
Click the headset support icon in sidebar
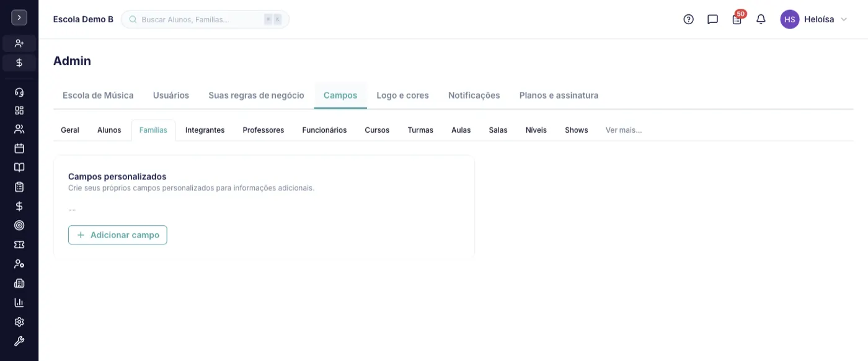click(x=19, y=92)
